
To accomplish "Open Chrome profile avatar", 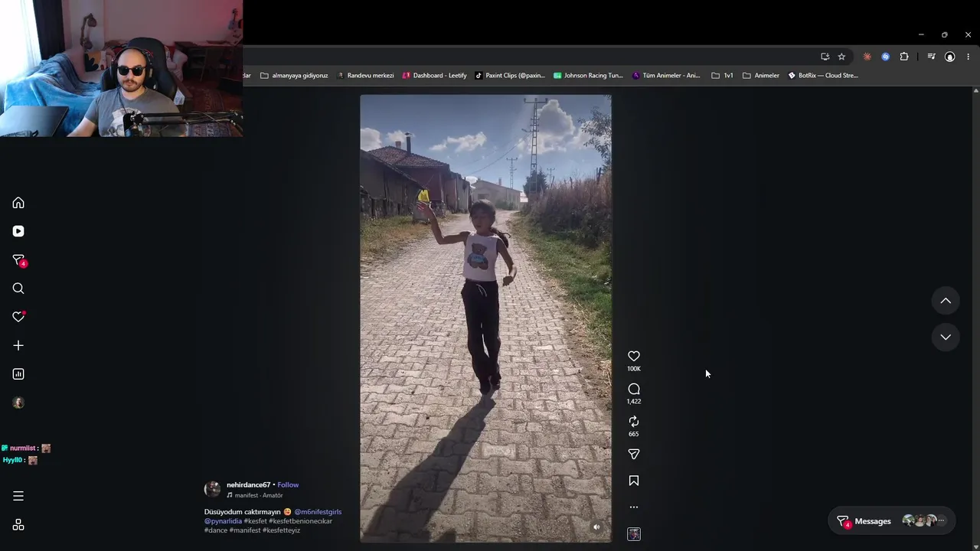I will 949,57.
